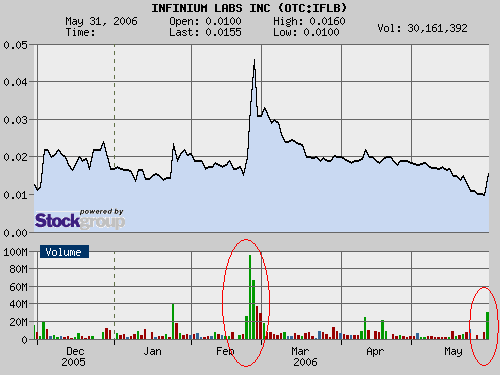Click the May month axis label

coord(453,351)
